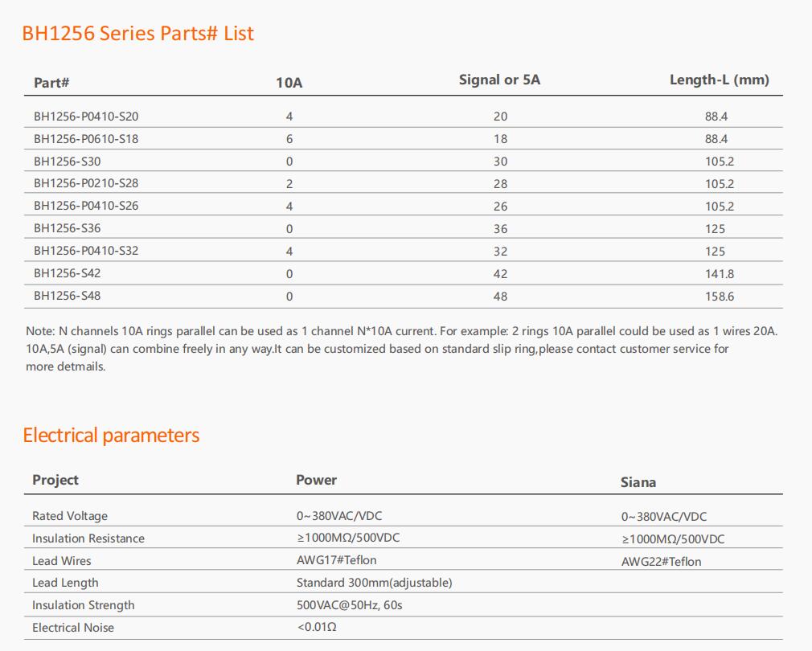Image resolution: width=812 pixels, height=651 pixels.
Task: Click the BH1256 Series Parts# List heading
Action: click(x=137, y=34)
